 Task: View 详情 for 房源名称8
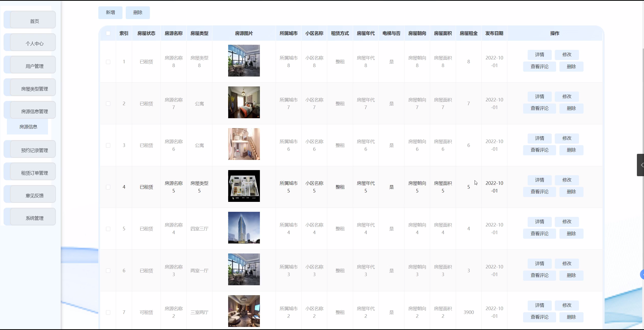click(x=540, y=55)
